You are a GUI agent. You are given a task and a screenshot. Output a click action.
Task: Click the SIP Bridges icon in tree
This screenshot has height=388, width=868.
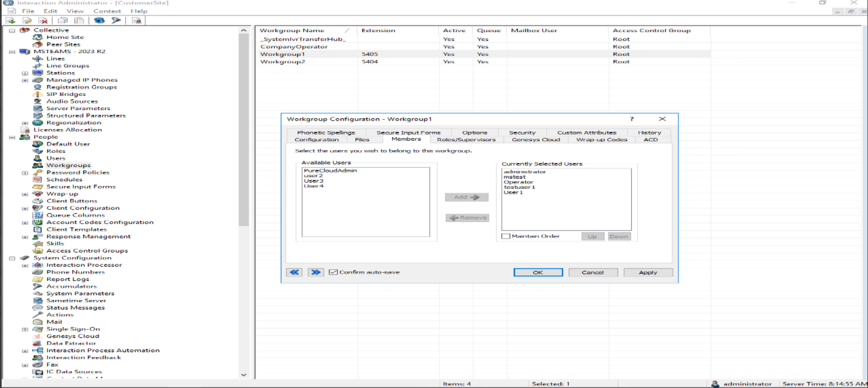[37, 94]
